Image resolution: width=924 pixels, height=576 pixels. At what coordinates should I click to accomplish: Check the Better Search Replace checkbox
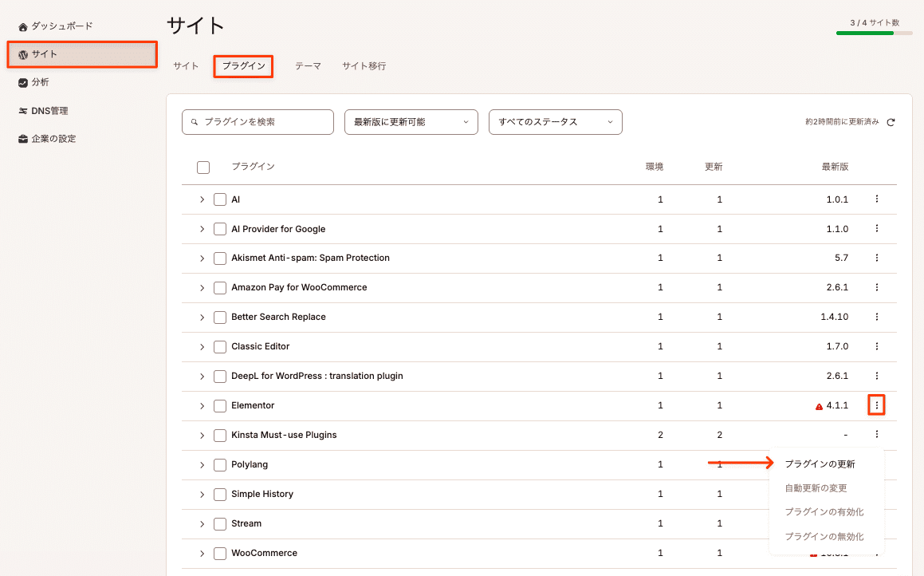[220, 318]
